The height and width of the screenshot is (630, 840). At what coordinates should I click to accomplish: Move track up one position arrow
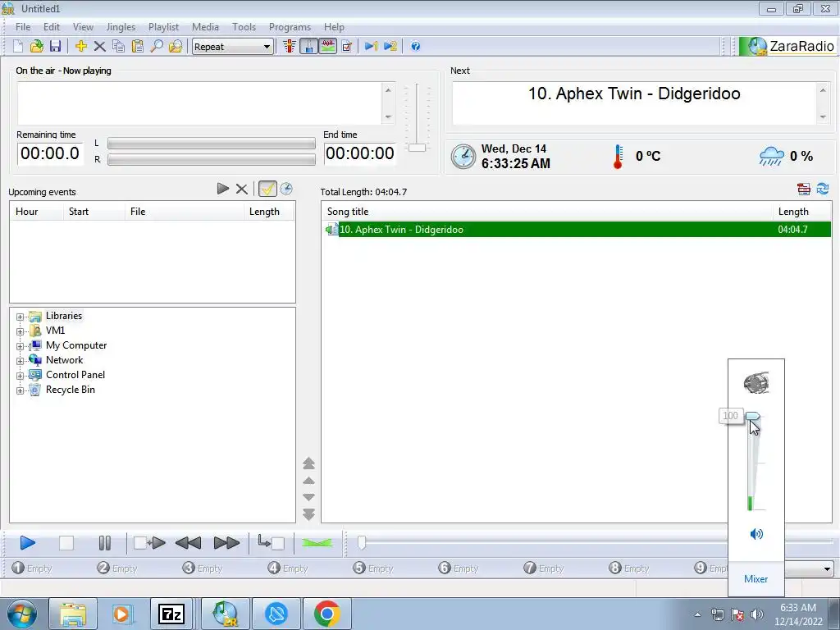(x=308, y=481)
